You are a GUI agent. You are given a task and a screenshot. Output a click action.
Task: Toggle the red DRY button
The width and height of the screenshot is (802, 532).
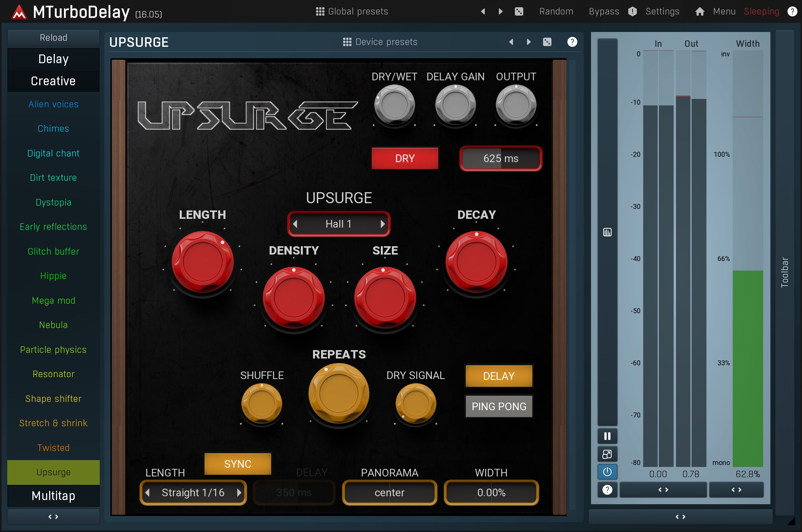point(405,158)
